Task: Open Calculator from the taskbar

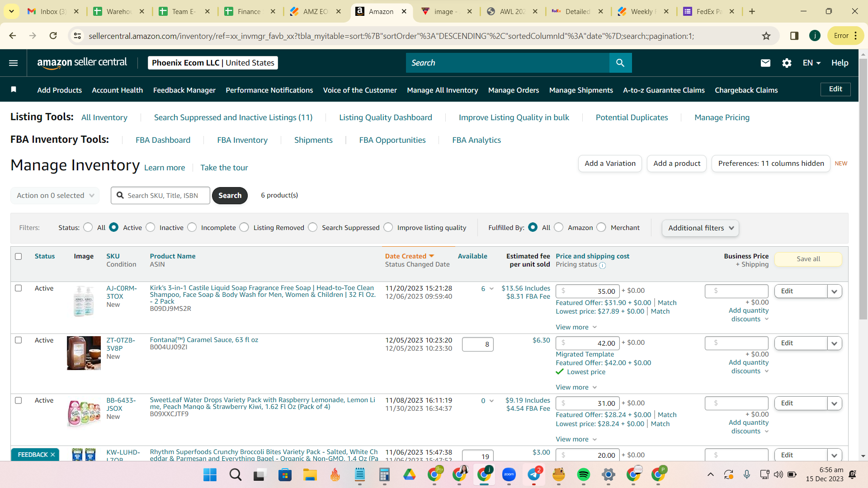Action: coord(384,474)
